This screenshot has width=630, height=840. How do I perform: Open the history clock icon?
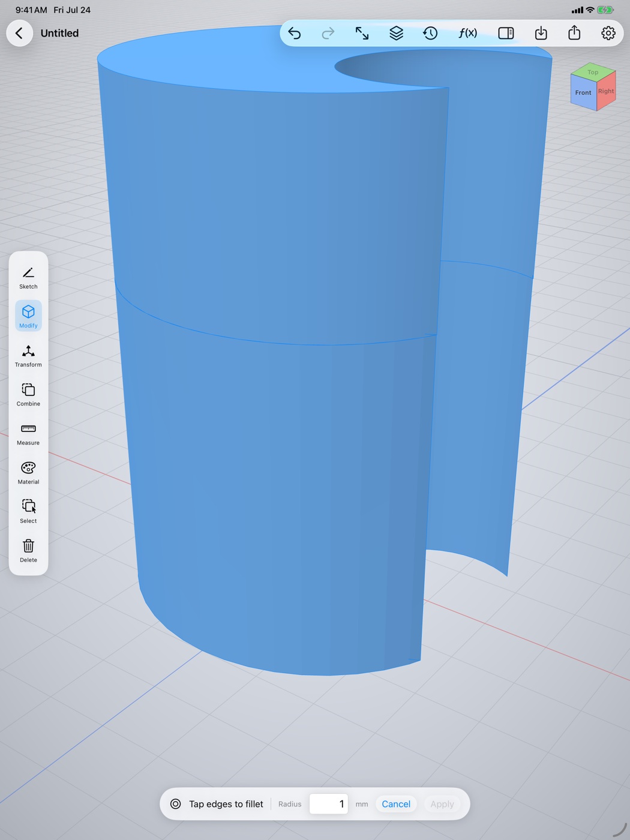pos(430,33)
